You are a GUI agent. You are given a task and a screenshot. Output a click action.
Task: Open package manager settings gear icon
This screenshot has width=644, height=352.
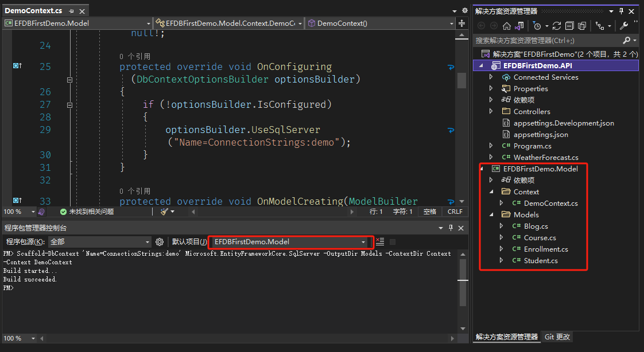(160, 241)
